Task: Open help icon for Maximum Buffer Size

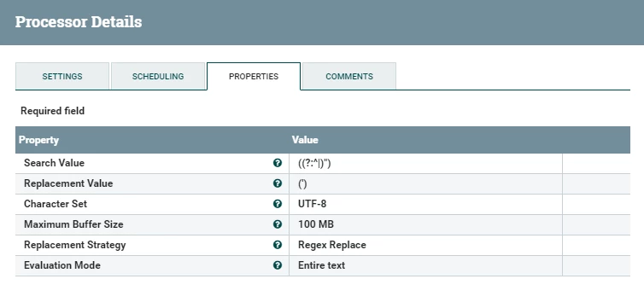Action: click(x=278, y=224)
